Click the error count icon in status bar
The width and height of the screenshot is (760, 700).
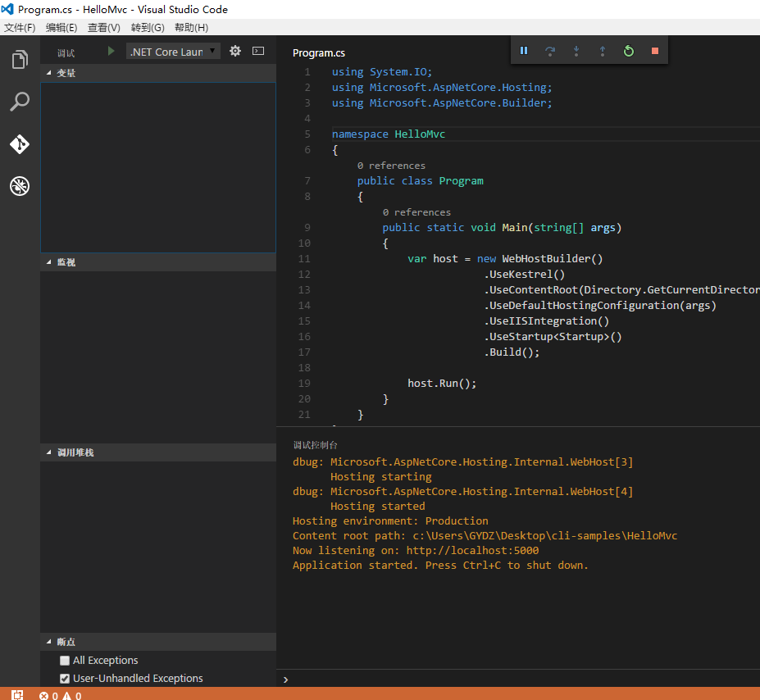click(x=43, y=696)
